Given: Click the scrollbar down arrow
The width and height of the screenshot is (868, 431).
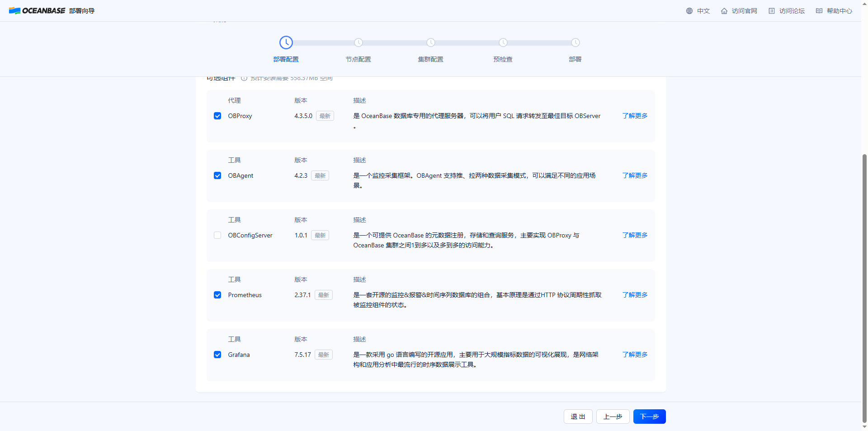Looking at the screenshot, I should [x=864, y=427].
